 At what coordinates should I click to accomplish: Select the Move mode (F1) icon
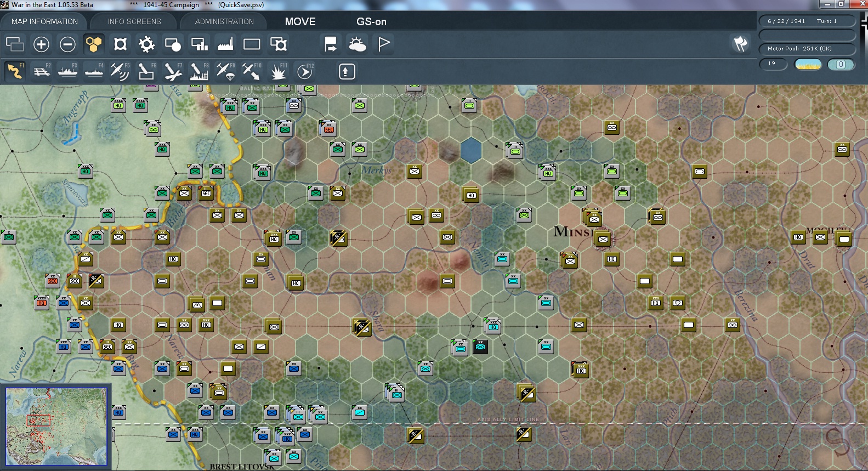pyautogui.click(x=15, y=71)
